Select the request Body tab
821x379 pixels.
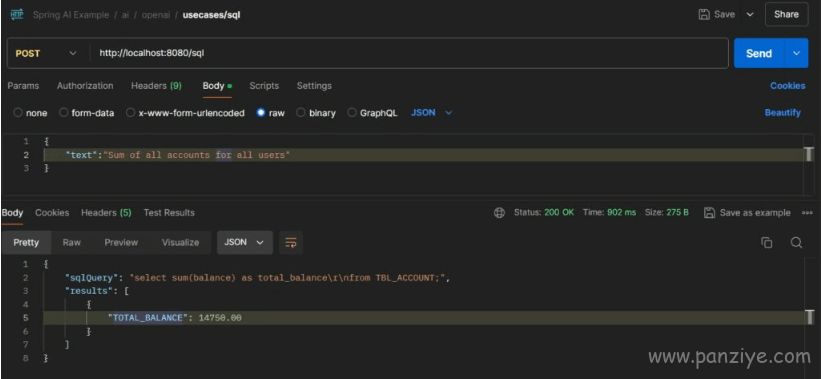tap(217, 86)
